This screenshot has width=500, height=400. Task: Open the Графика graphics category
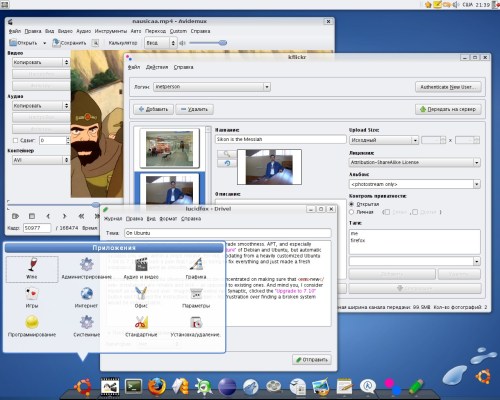[196, 269]
